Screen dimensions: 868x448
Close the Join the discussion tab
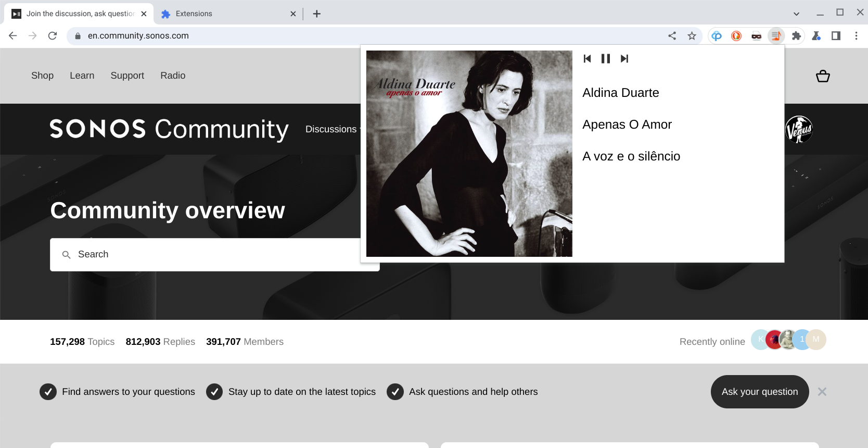pyautogui.click(x=144, y=14)
